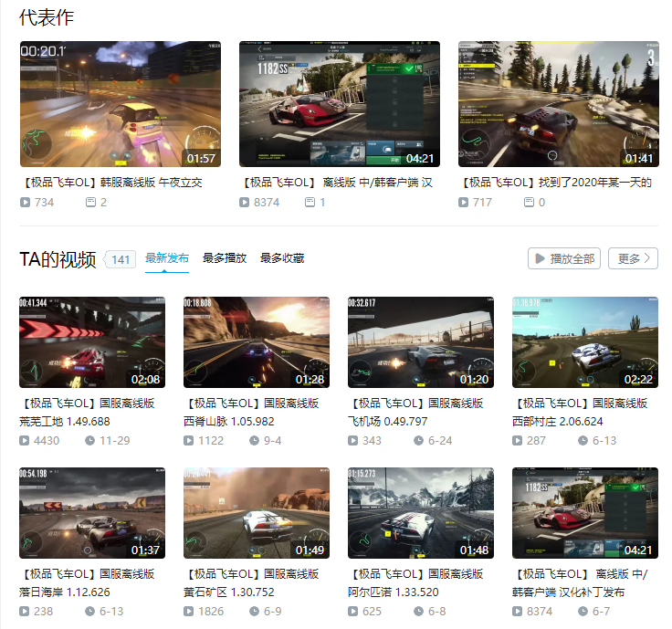This screenshot has height=629, width=672.
Task: Click clock icon beside 11-29
Action: (x=90, y=440)
